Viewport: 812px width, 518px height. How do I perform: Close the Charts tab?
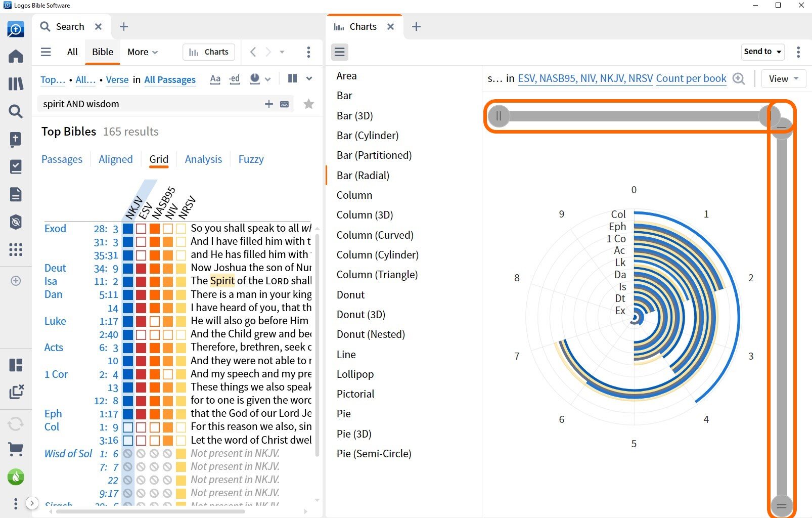pos(390,26)
